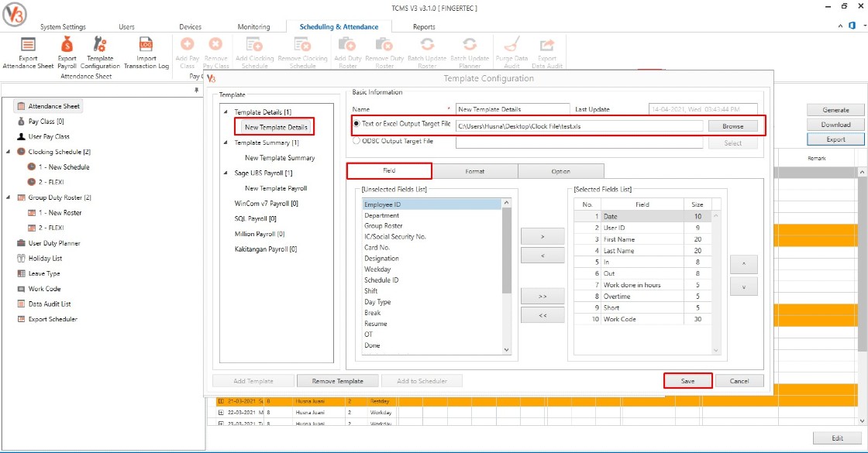Click the V3 application logo button
This screenshot has width=868, height=453.
15,15
